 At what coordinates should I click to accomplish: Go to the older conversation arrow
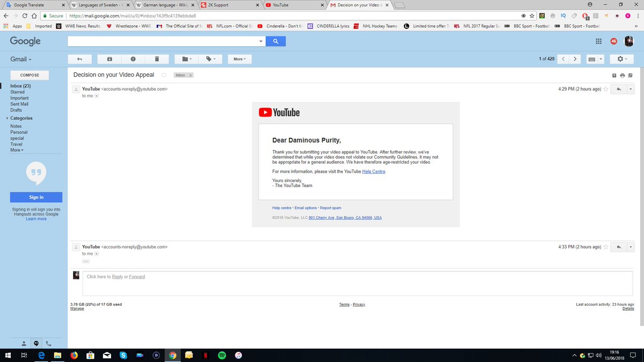pyautogui.click(x=575, y=59)
